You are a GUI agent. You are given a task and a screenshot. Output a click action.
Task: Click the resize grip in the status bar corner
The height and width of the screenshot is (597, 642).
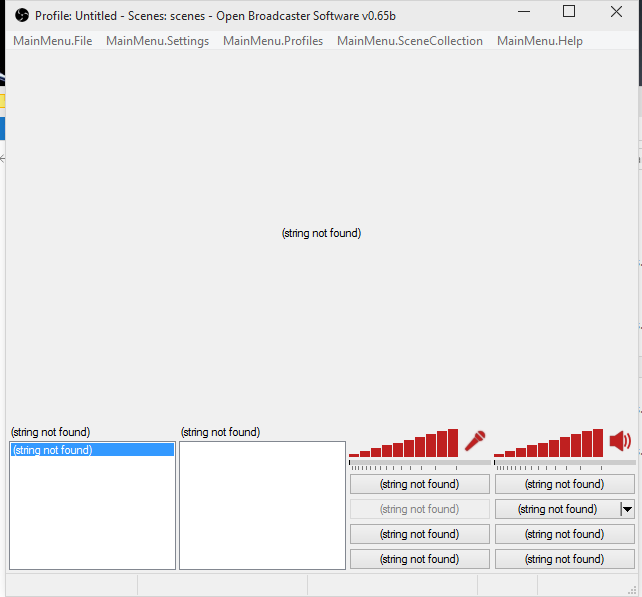(x=632, y=589)
